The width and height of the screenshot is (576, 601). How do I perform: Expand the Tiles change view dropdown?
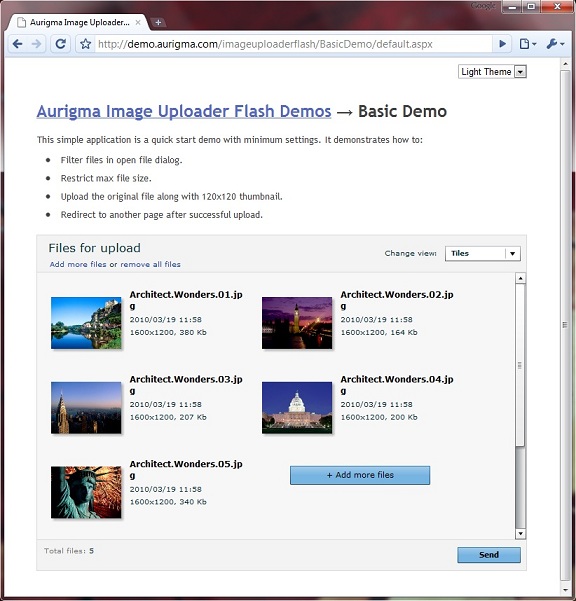(482, 253)
